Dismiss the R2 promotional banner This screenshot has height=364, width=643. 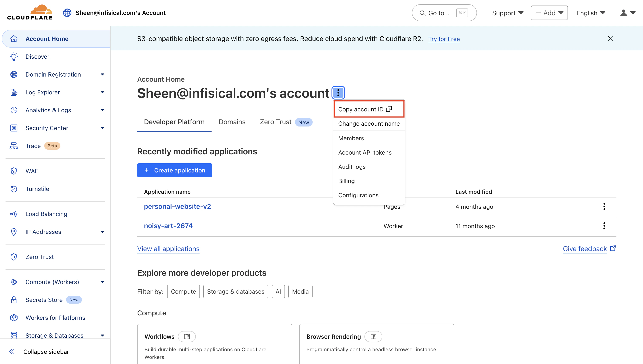(x=610, y=38)
